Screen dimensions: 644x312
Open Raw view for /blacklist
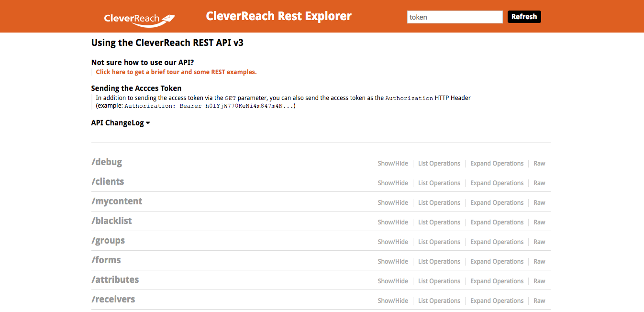pyautogui.click(x=539, y=222)
